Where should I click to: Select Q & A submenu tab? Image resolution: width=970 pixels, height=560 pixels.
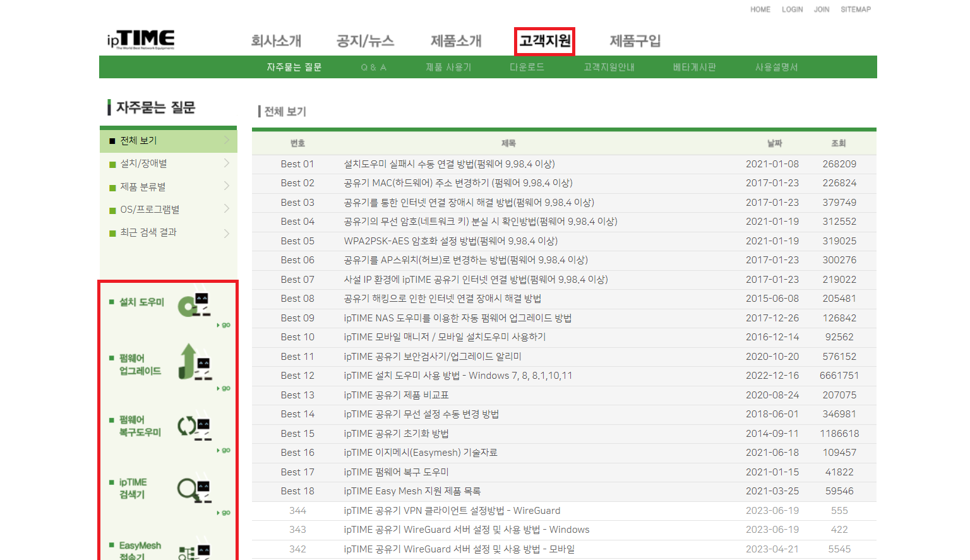374,67
